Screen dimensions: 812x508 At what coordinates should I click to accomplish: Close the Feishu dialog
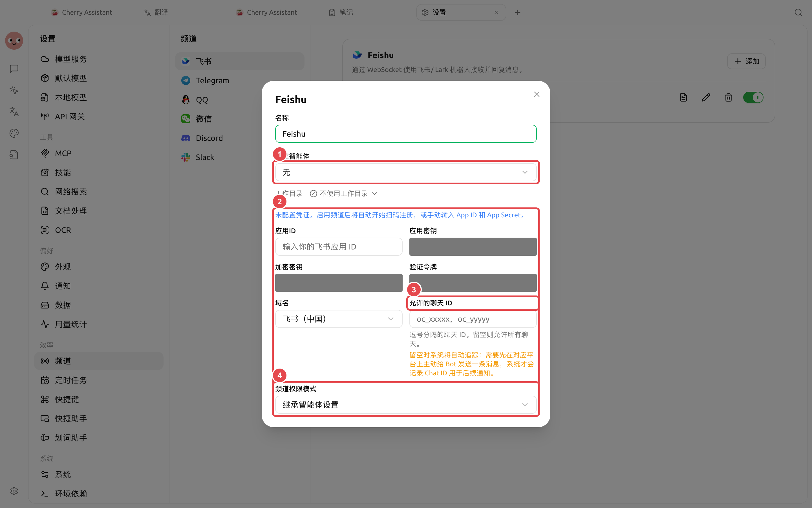(537, 95)
